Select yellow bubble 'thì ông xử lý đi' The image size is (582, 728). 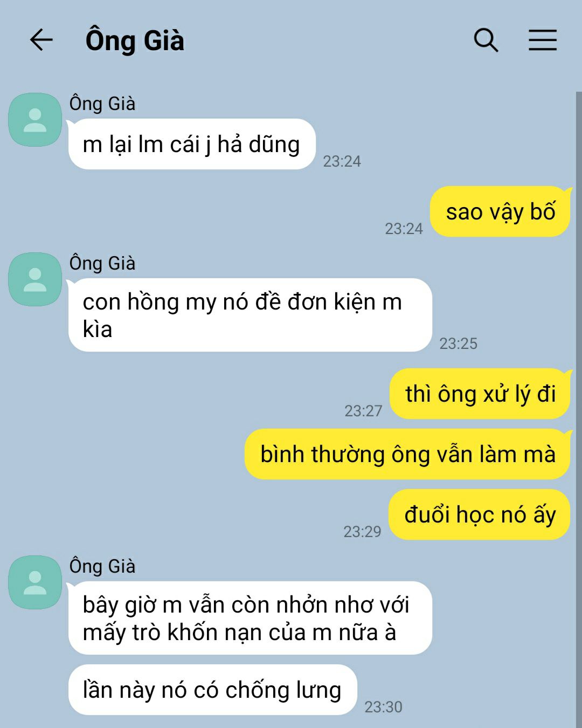tap(480, 394)
